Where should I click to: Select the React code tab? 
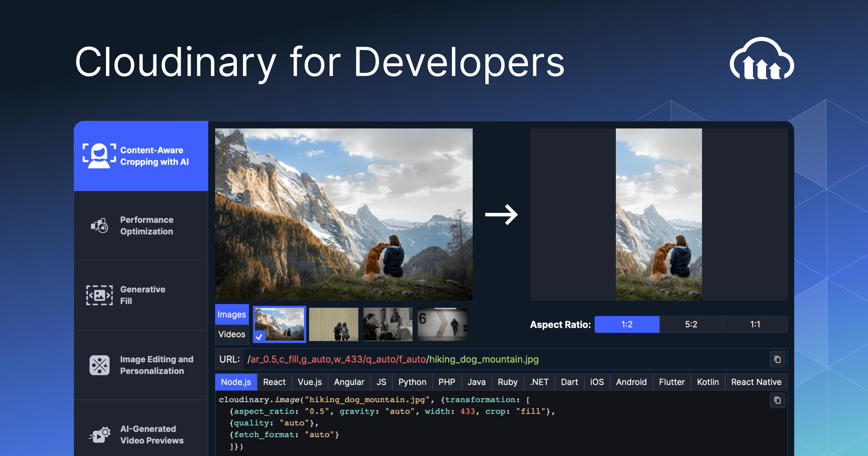click(274, 382)
